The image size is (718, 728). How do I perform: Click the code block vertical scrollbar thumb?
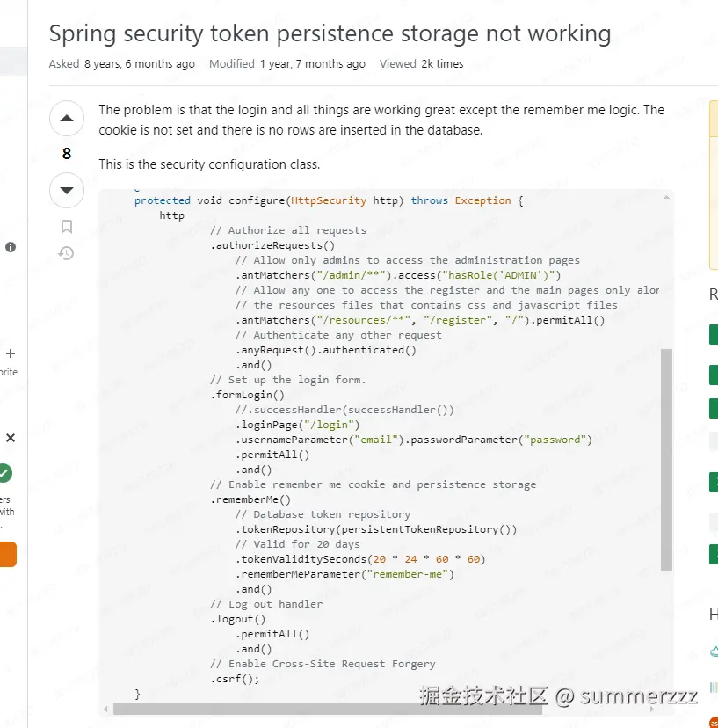click(667, 457)
